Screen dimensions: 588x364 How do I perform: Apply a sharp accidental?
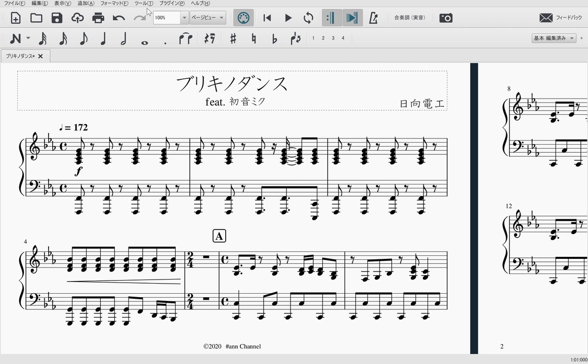(x=233, y=38)
